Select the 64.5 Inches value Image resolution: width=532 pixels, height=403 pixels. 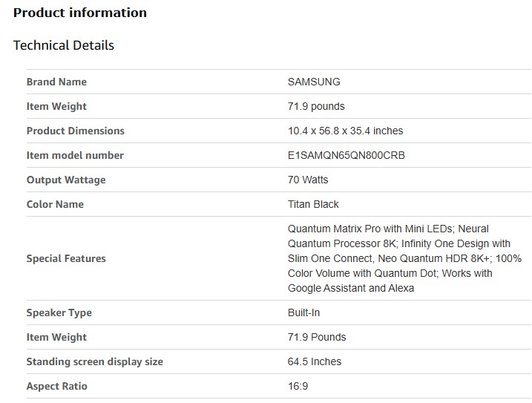click(315, 361)
